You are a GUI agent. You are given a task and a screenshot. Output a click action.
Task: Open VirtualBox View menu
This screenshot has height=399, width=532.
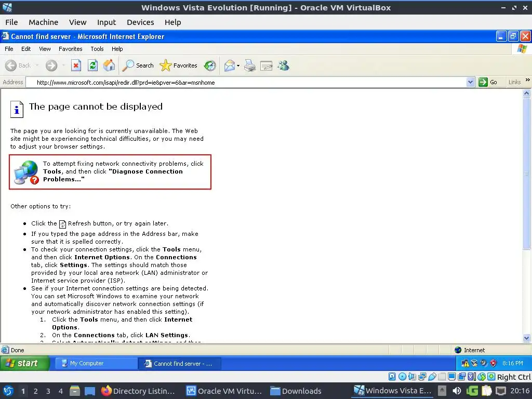tap(78, 22)
